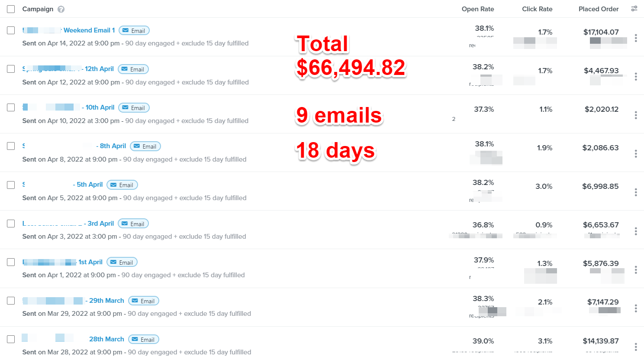Open column settings icon next to Placed Order
This screenshot has height=360, width=644.
[634, 9]
